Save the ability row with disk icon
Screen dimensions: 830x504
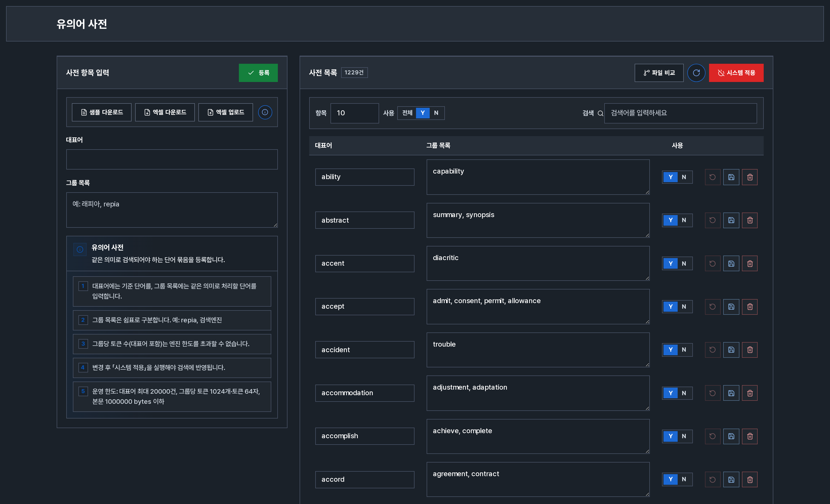(x=731, y=177)
